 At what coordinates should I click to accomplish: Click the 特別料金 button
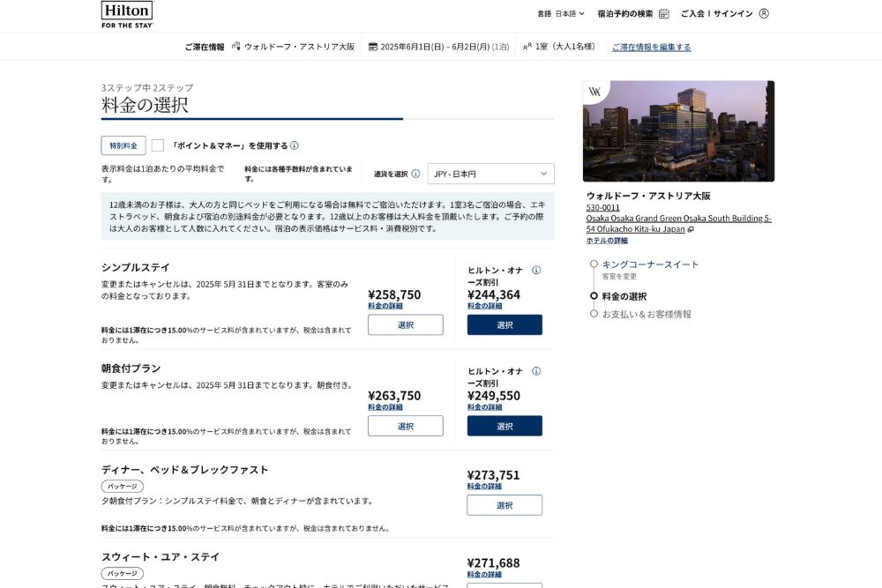[123, 145]
